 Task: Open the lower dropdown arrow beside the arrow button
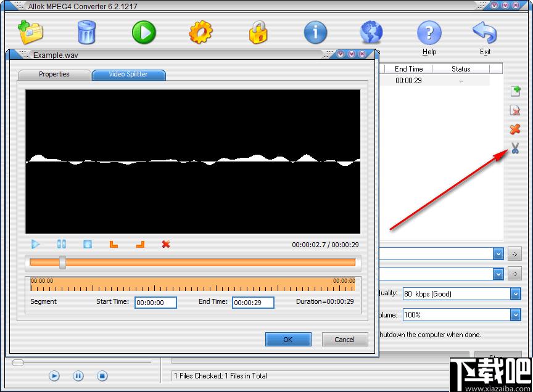pos(498,274)
